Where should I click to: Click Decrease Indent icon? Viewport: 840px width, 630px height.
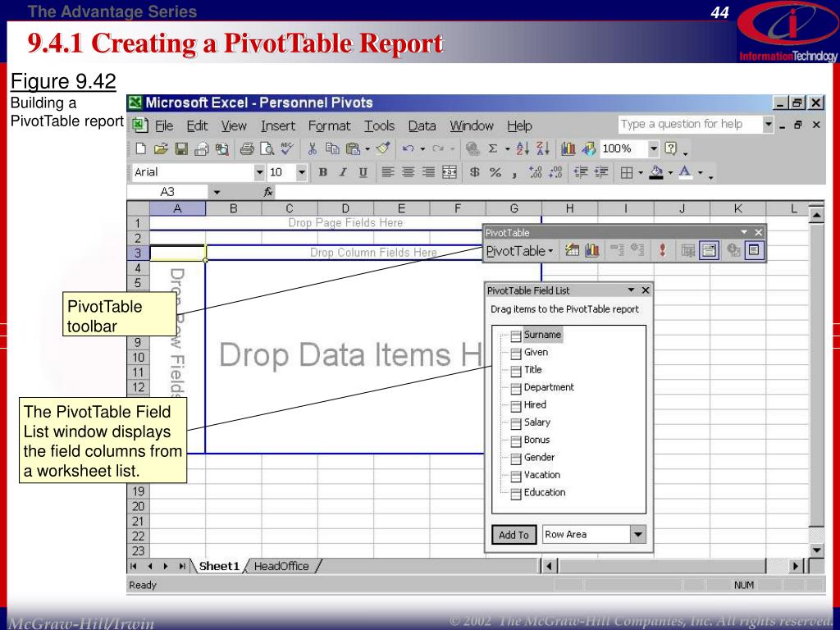(581, 172)
